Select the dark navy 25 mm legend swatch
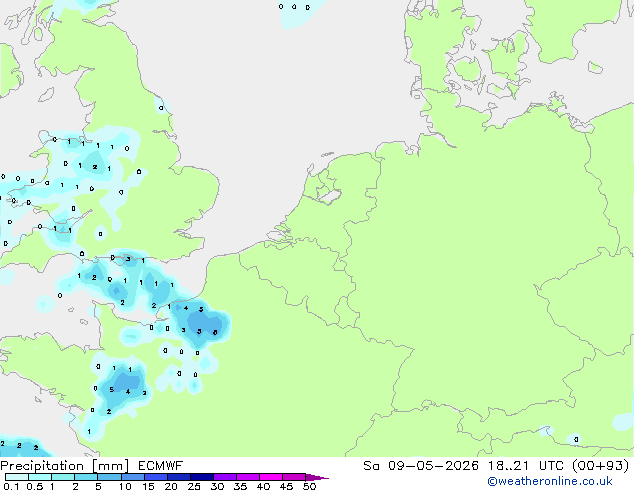 tap(202, 477)
